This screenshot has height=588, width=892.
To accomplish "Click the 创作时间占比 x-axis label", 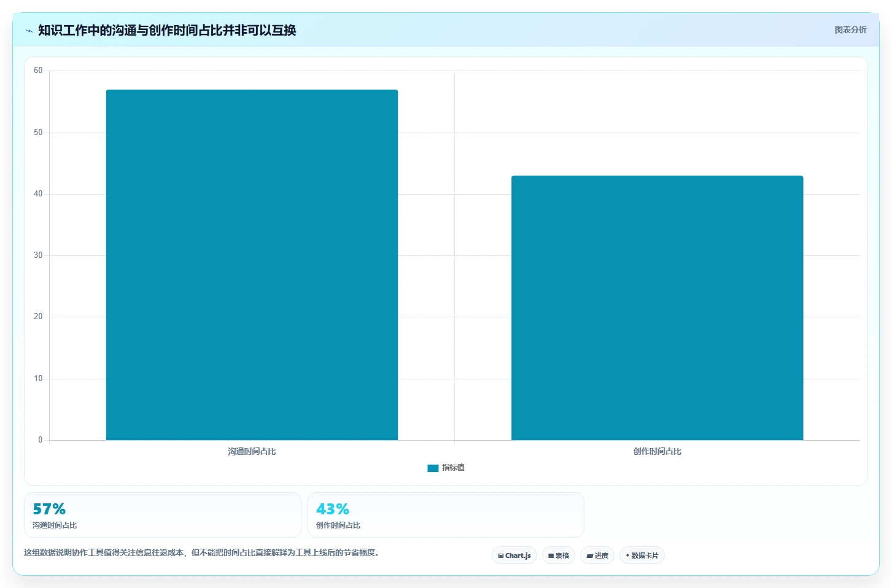I will click(657, 451).
